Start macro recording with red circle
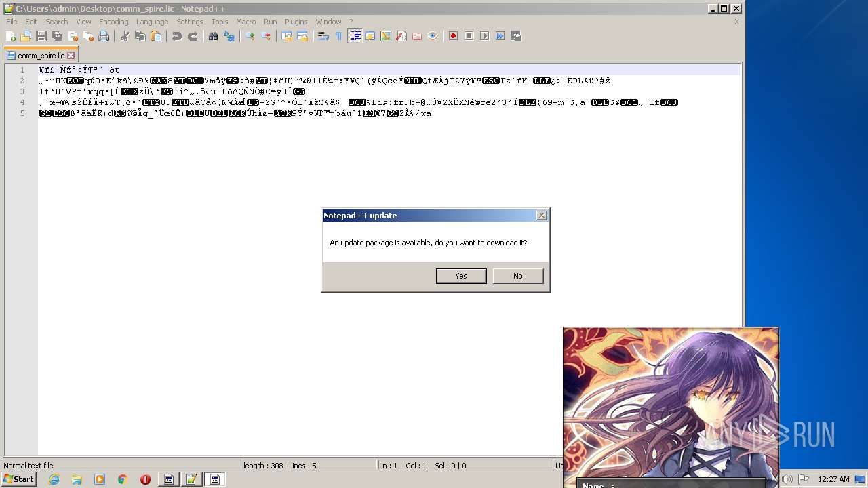The width and height of the screenshot is (868, 488). [x=454, y=36]
